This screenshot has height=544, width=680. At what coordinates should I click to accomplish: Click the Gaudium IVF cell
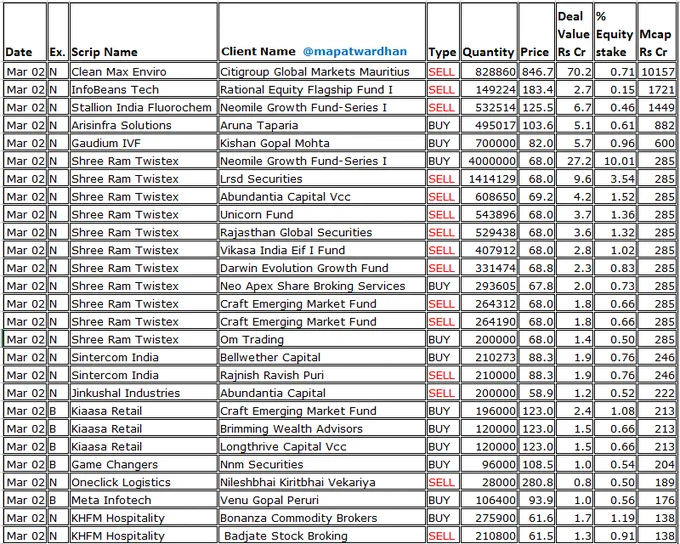pyautogui.click(x=144, y=143)
